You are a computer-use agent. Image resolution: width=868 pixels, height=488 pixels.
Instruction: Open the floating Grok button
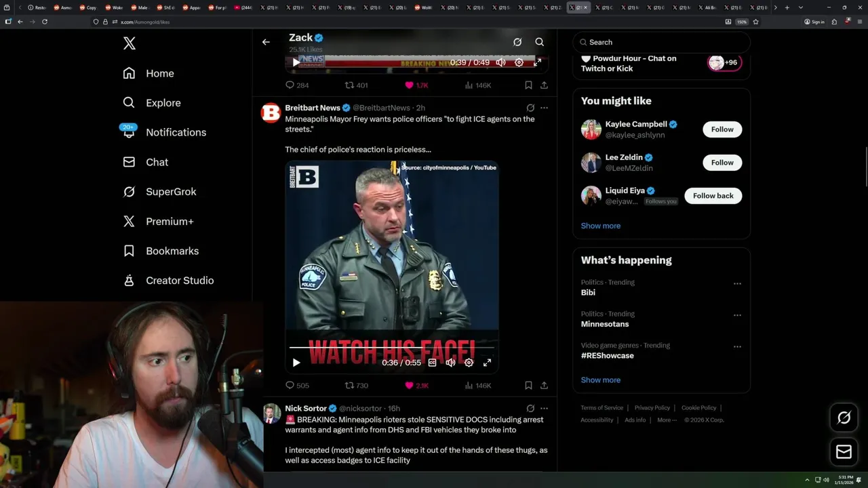coord(844,418)
